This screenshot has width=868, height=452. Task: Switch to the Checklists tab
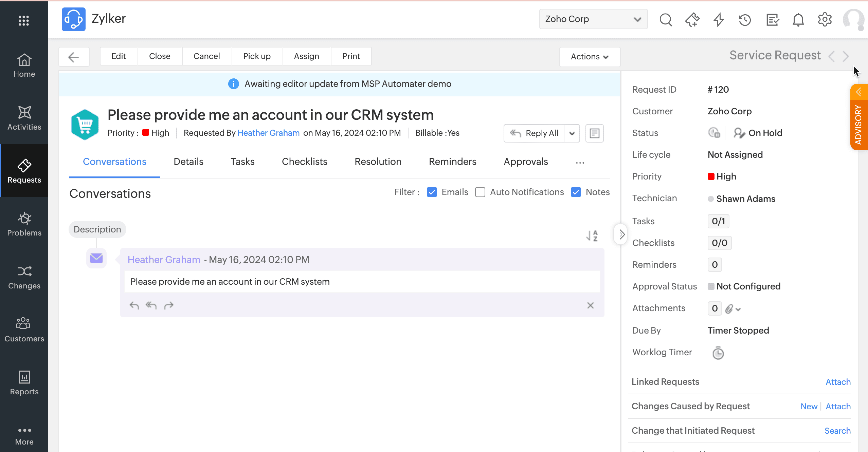coord(304,162)
